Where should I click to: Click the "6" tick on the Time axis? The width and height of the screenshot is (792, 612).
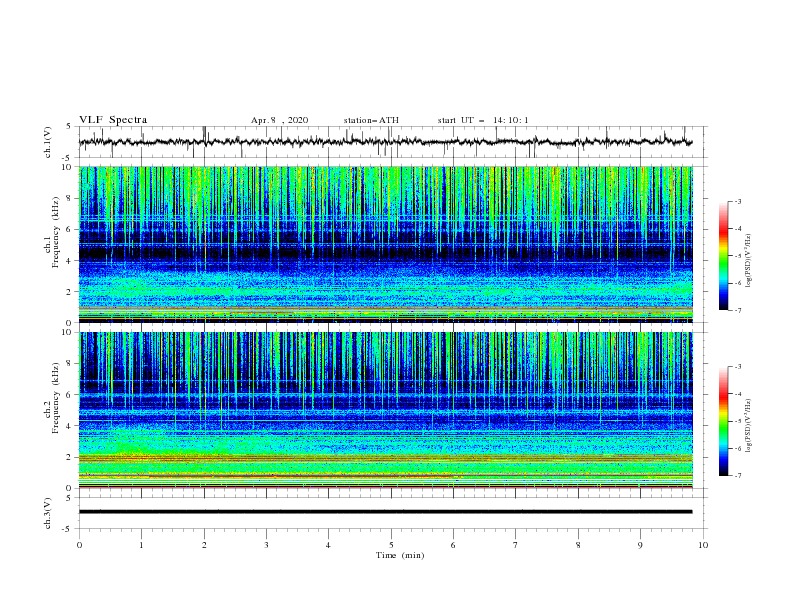(453, 545)
